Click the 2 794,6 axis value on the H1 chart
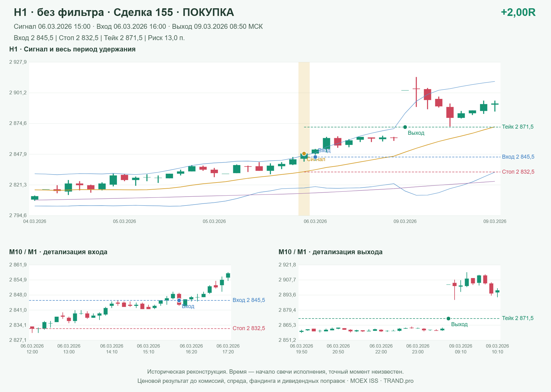 [x=18, y=215]
